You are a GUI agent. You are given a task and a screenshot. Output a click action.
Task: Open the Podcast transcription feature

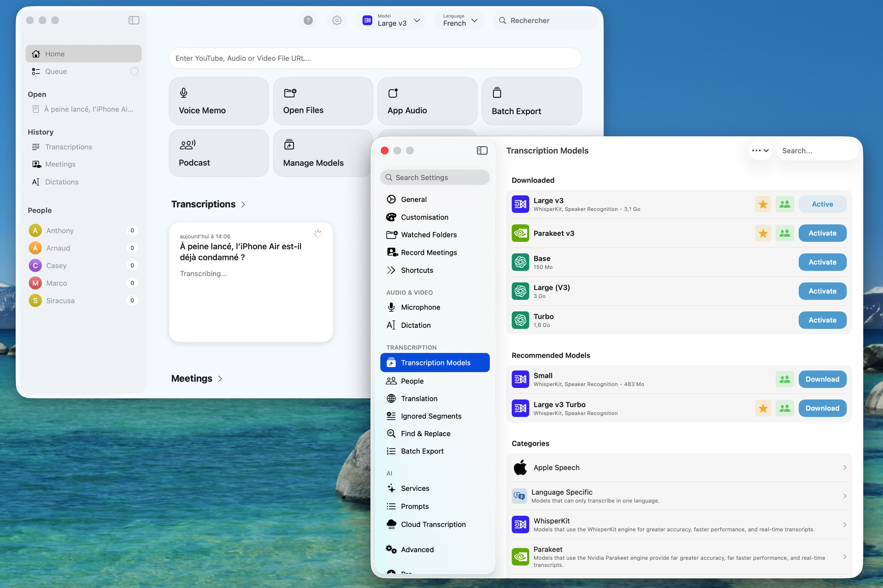pyautogui.click(x=219, y=153)
